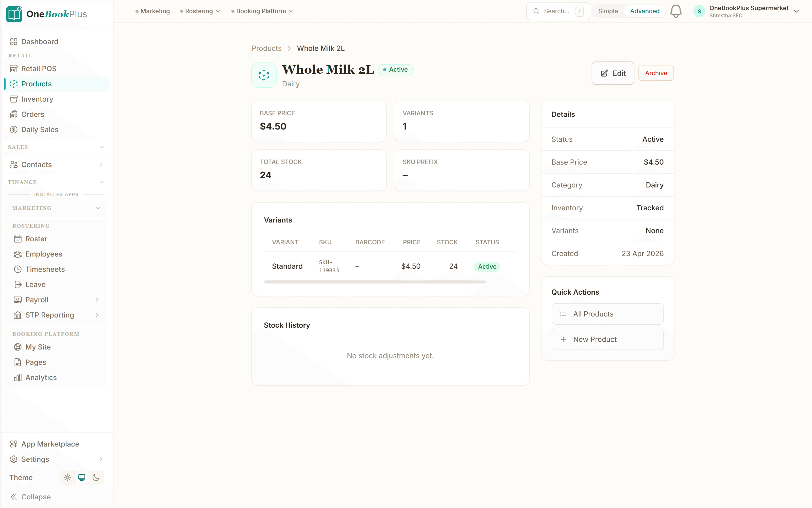This screenshot has height=508, width=812.
Task: Expand Settings submenu chevron
Action: point(101,459)
